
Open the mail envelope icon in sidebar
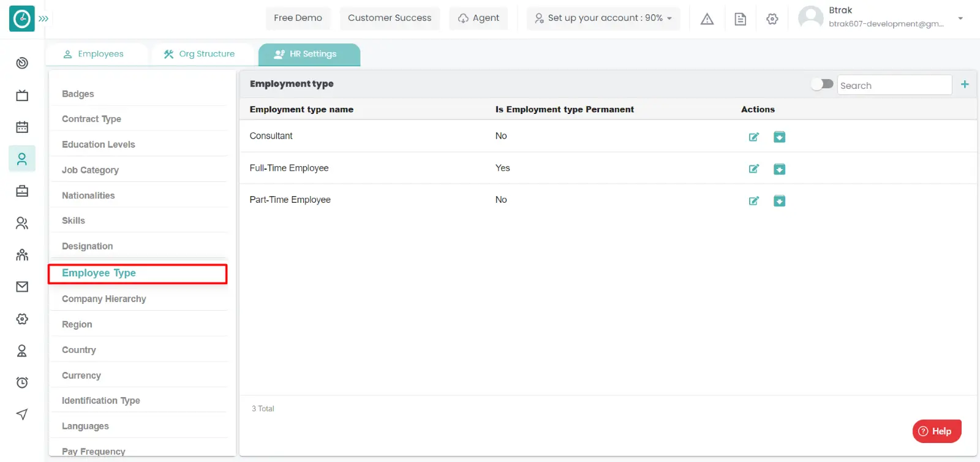pos(22,287)
